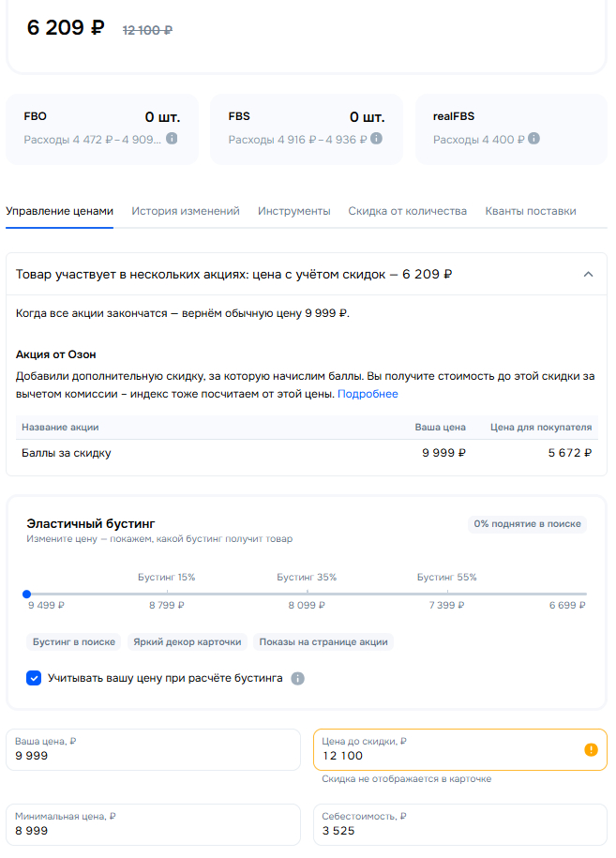Image resolution: width=616 pixels, height=858 pixels.
Task: Click 'Скидка не отображается в карточке' warning text
Action: coord(407,778)
